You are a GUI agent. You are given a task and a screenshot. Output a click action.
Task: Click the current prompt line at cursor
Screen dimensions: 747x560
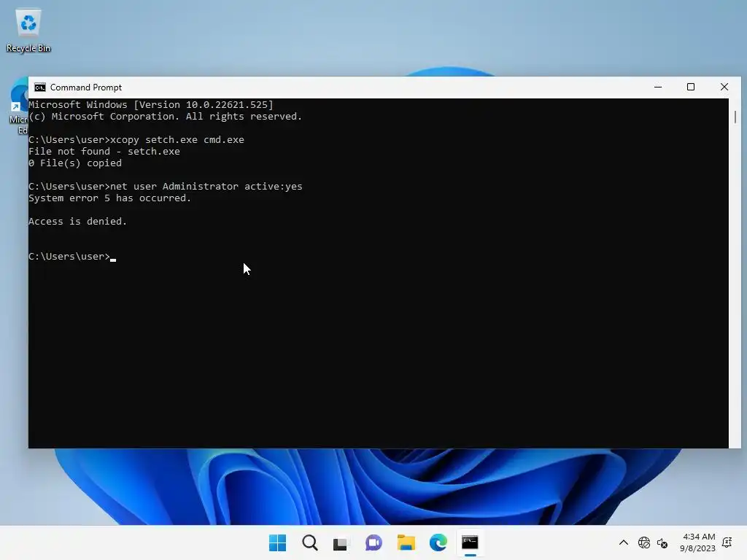72,256
